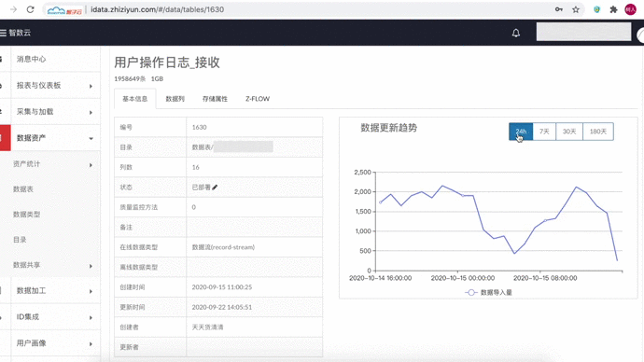This screenshot has width=644, height=362.
Task: Open 数据表 submenu item
Action: click(23, 189)
